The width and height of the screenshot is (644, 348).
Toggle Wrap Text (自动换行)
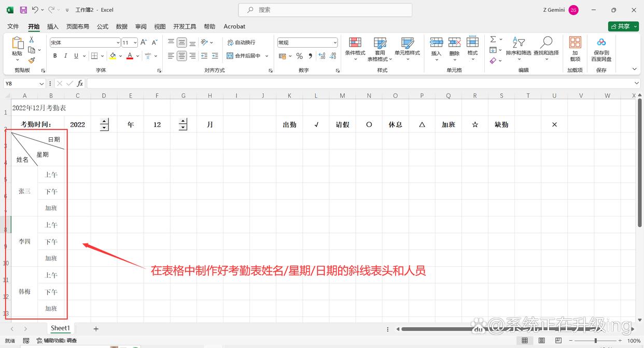coord(241,42)
